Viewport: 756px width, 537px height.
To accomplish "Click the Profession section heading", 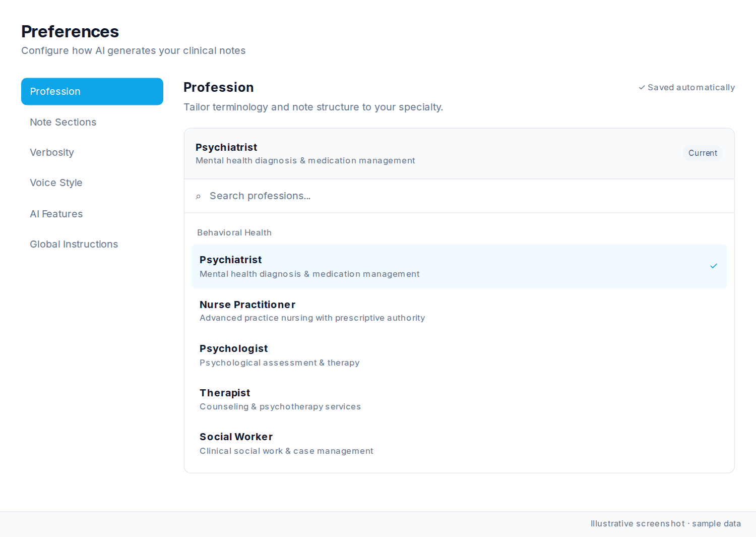I will [218, 87].
